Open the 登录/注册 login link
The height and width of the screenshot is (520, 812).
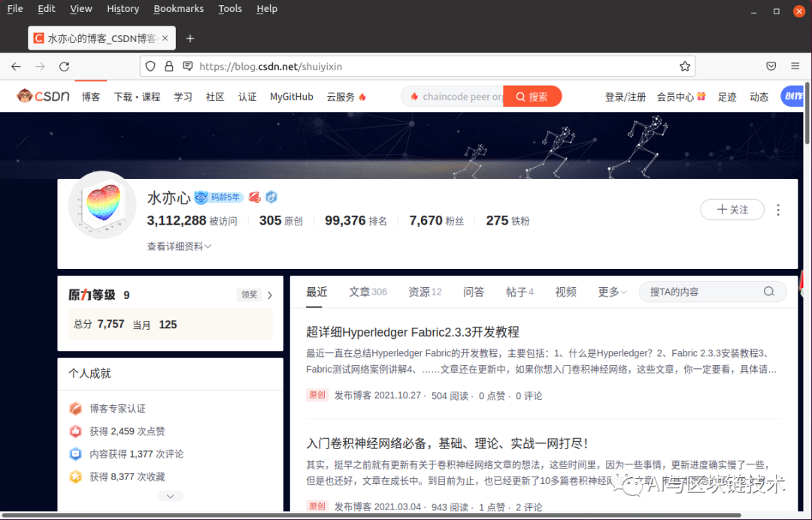coord(625,96)
